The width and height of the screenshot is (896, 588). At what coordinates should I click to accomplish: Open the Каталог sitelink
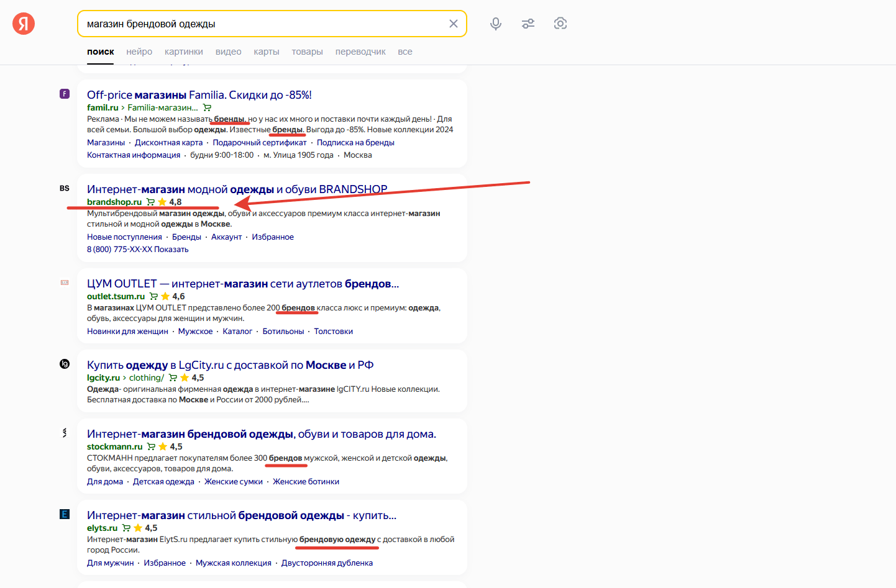point(237,331)
